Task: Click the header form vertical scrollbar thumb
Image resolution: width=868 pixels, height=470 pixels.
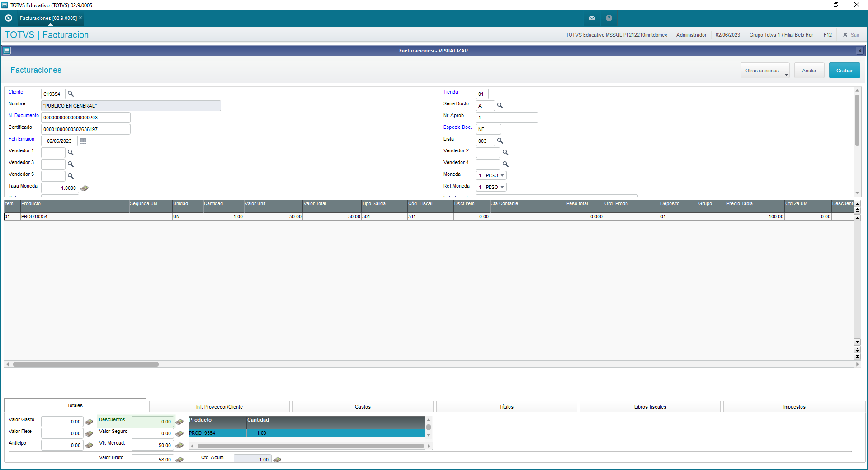Action: pos(857,120)
